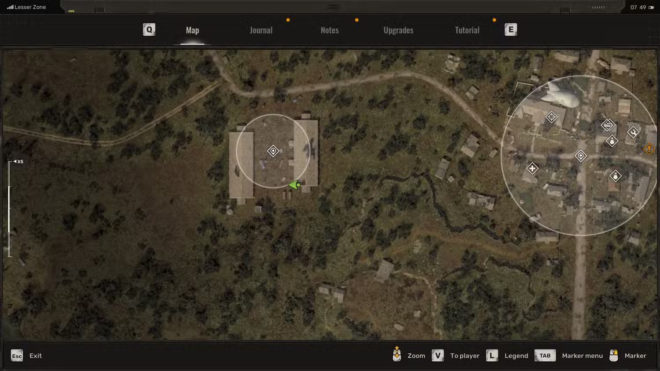Select the diamond marker on the large northwest village building

tap(551, 117)
